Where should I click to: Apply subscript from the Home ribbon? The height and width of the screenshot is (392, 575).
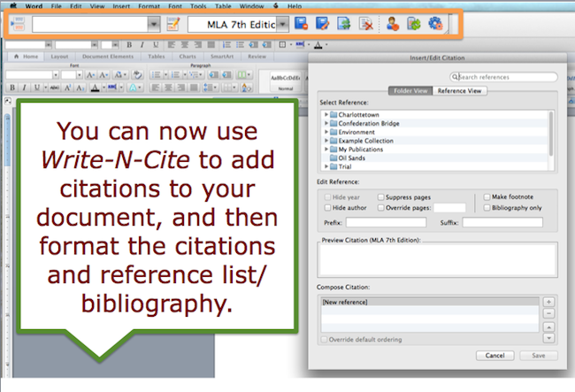80,88
